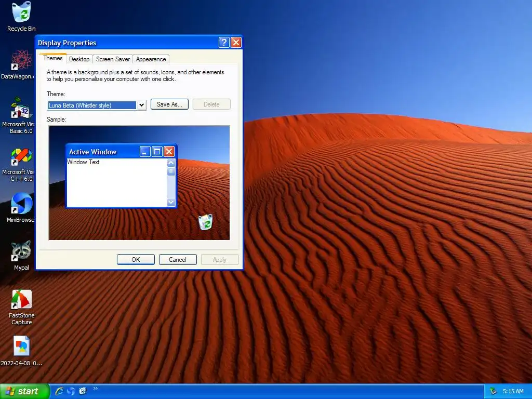The image size is (532, 399).
Task: Open the Screen Saver tab
Action: pos(113,59)
